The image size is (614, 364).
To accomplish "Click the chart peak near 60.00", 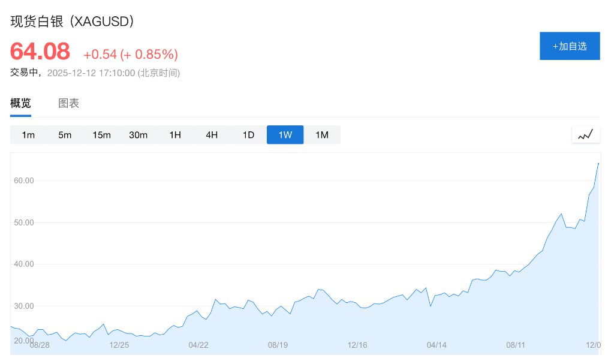I will (x=598, y=164).
